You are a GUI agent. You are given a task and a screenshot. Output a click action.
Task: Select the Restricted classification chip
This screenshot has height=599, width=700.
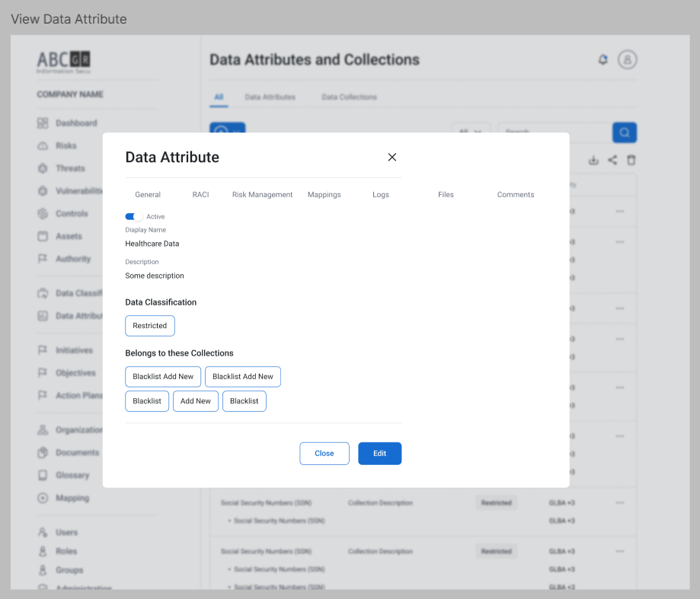tap(150, 326)
